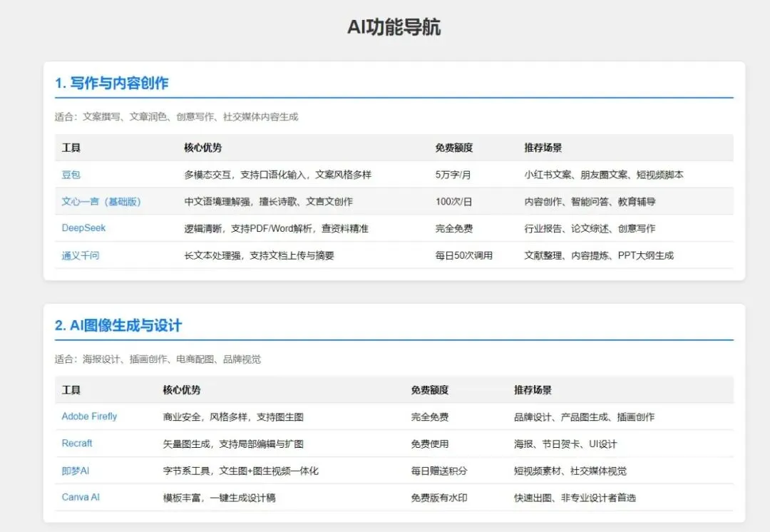Click 字节系工具，文生图+图生视频一体化 cell

coord(241,471)
